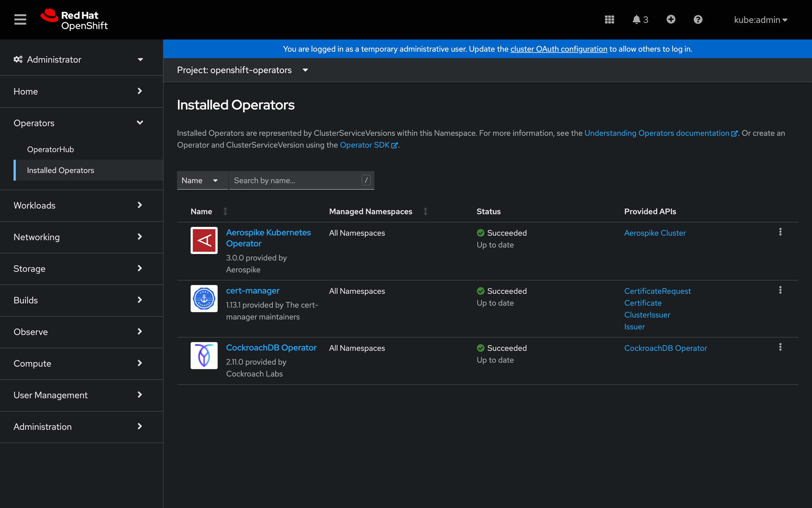Expand the Administration navigation section
Viewport: 812px width, 508px height.
click(78, 427)
